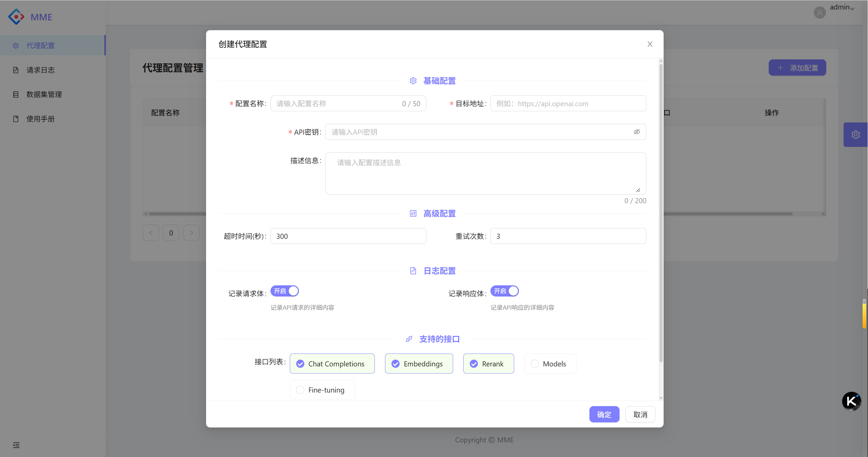Screen dimensions: 868x457
Task: Turn off the 记录响应体 switch
Action: (504, 291)
